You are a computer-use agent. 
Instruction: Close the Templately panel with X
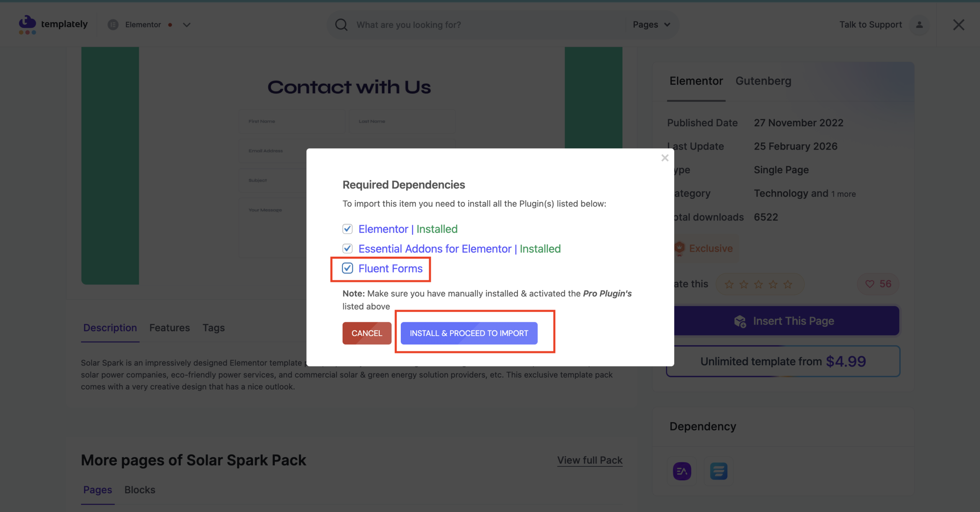[x=959, y=25]
